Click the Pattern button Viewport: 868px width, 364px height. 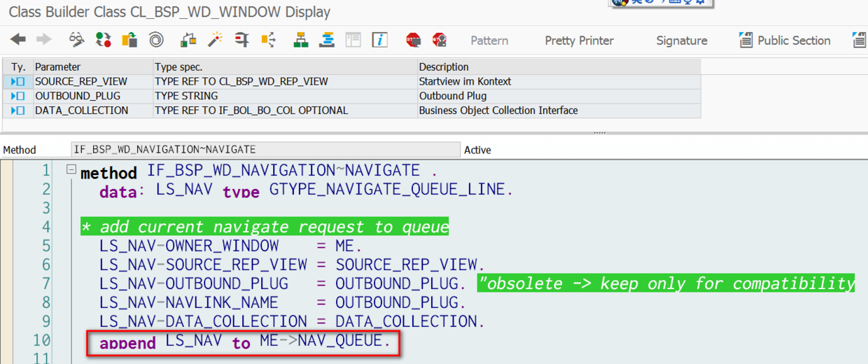[x=489, y=41]
